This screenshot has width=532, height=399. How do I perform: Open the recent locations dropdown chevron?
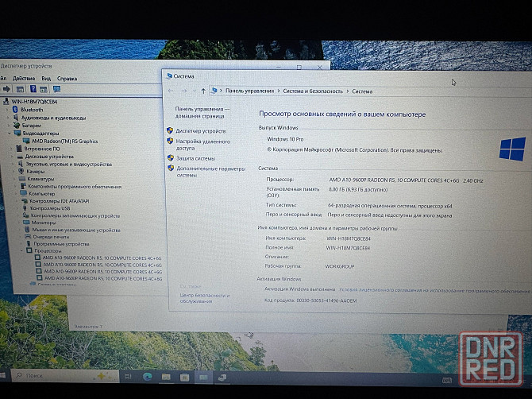click(x=194, y=91)
